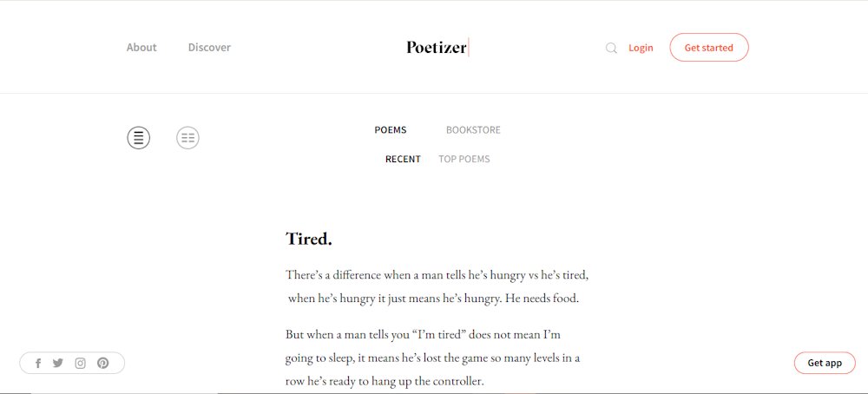Viewport: 868px width, 394px height.
Task: Open the Pinterest social link
Action: 103,364
